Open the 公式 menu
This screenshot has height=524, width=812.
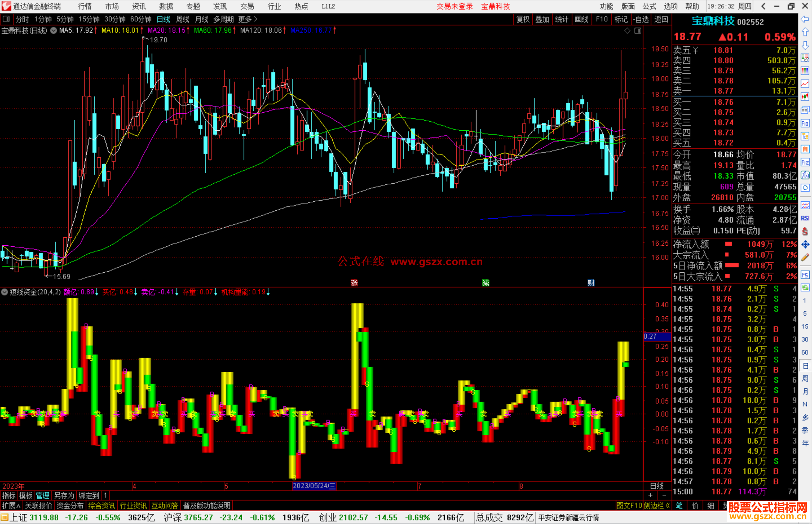(649, 6)
